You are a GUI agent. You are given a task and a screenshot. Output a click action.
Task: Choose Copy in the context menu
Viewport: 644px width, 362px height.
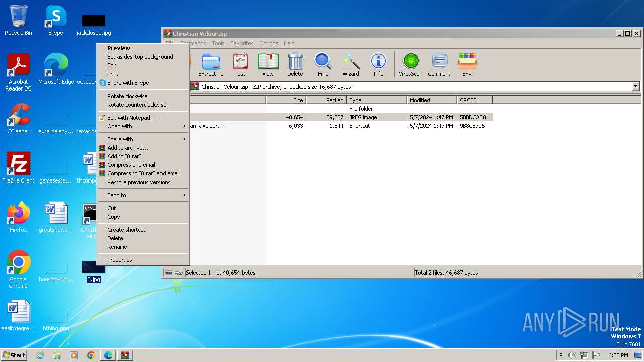coord(143,217)
